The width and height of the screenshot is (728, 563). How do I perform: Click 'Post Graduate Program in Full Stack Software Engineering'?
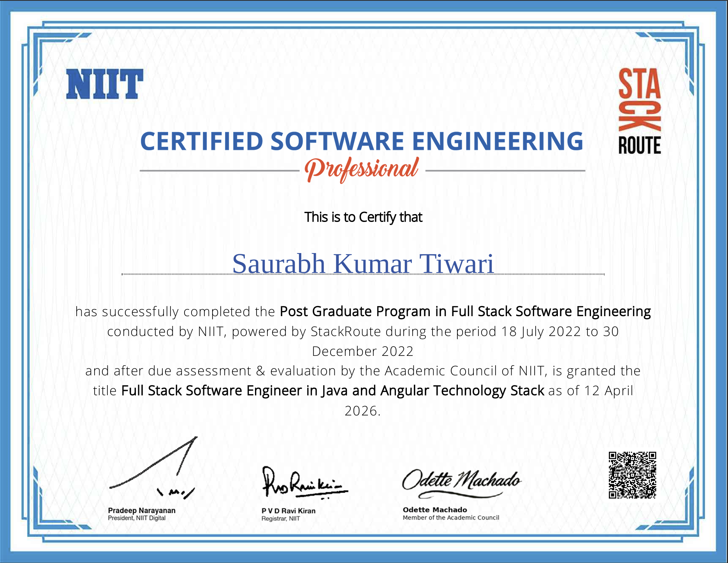tap(465, 311)
